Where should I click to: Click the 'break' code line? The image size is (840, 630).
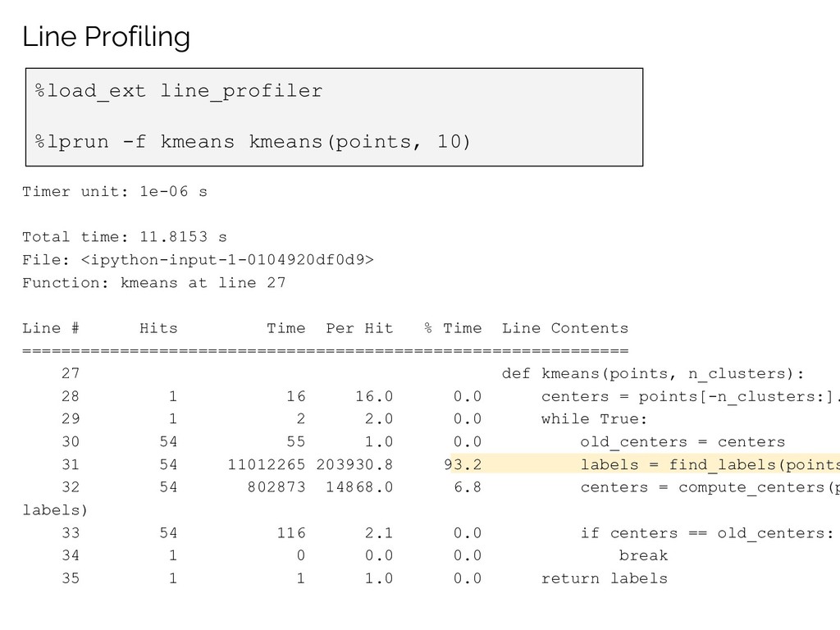tap(643, 555)
